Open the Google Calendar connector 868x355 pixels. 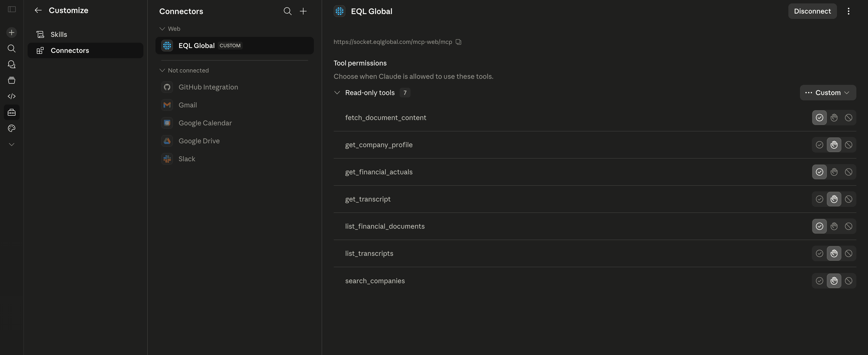point(234,123)
